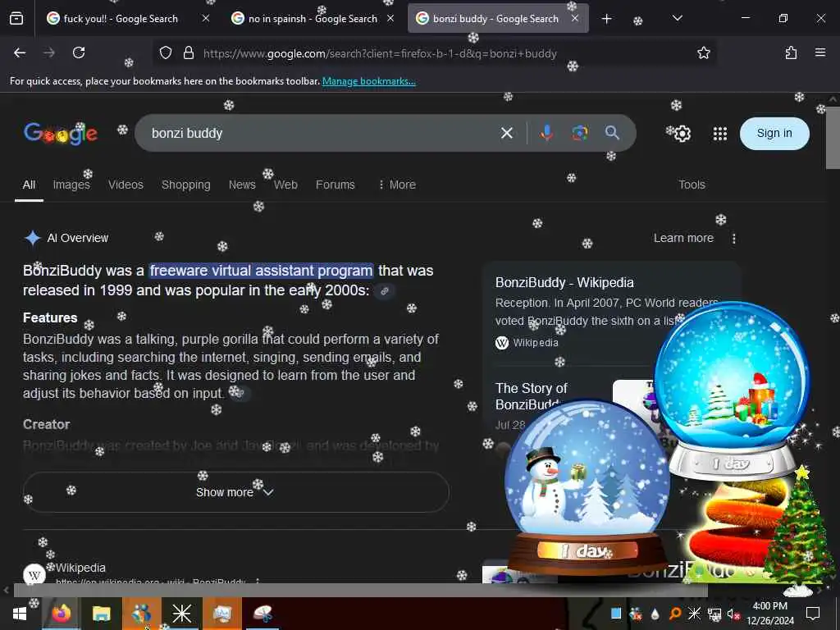Click the source link chip after '2000s:'

tap(384, 291)
